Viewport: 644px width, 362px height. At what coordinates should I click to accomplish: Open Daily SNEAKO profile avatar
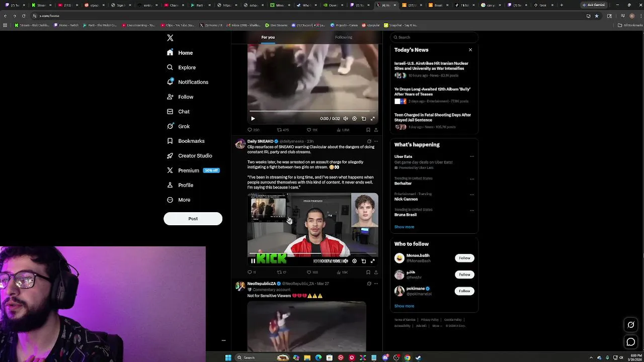(x=240, y=144)
